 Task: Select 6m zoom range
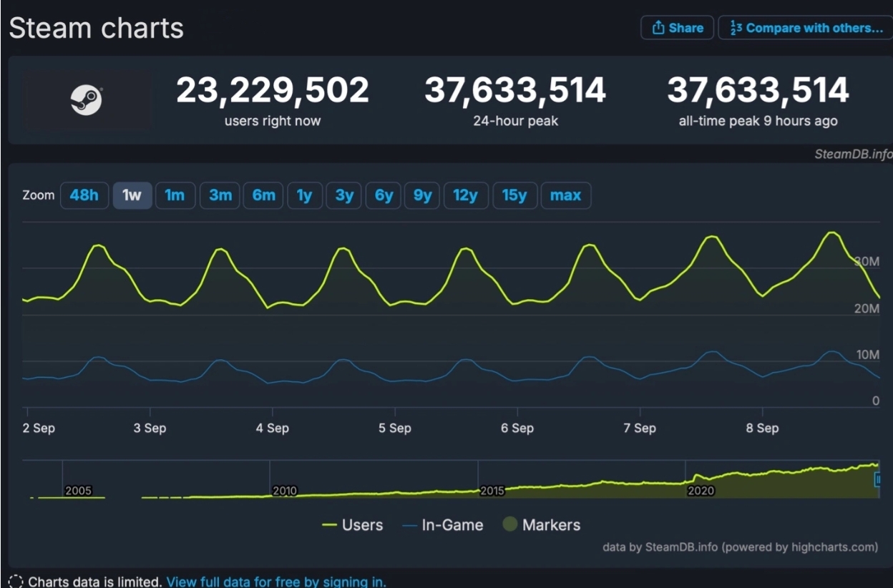(263, 195)
